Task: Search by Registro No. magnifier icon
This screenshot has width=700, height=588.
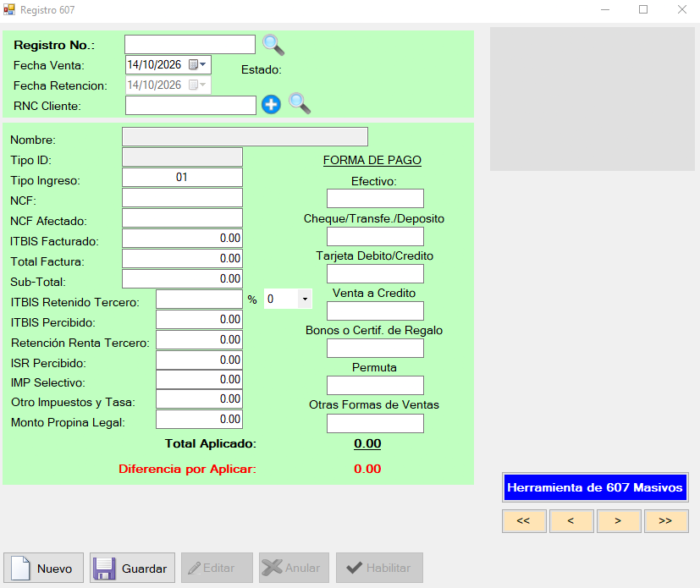Action: 273,45
